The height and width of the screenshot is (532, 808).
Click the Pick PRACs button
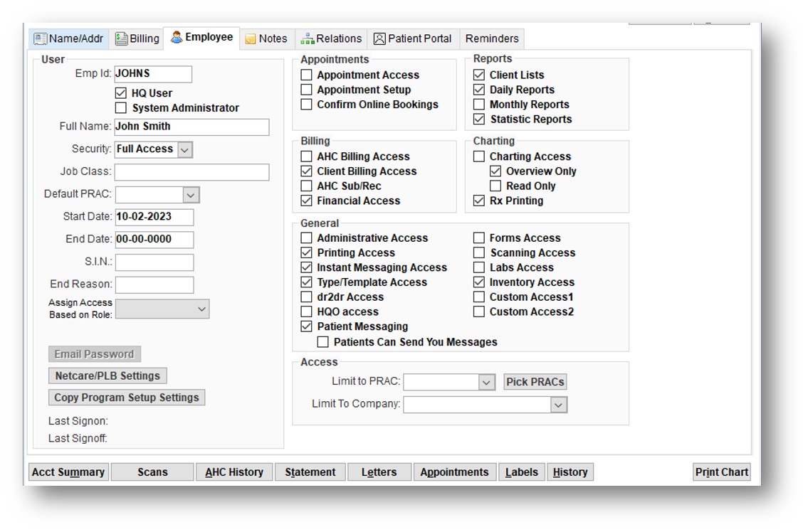(x=535, y=382)
